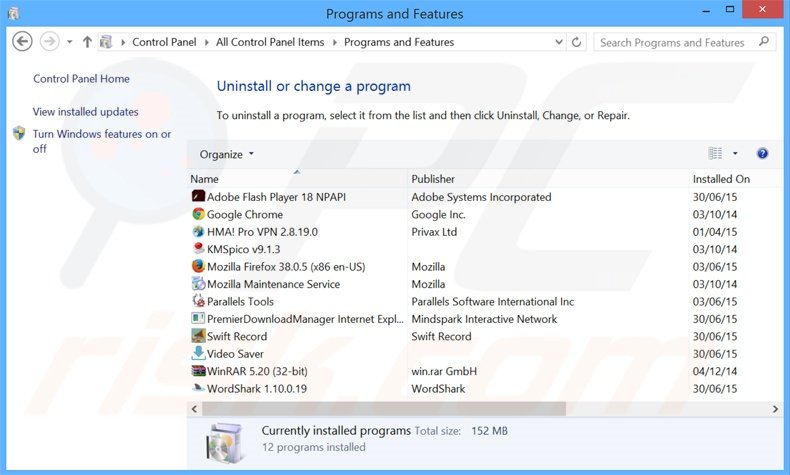Click the shield icon beside Windows features

point(19,133)
